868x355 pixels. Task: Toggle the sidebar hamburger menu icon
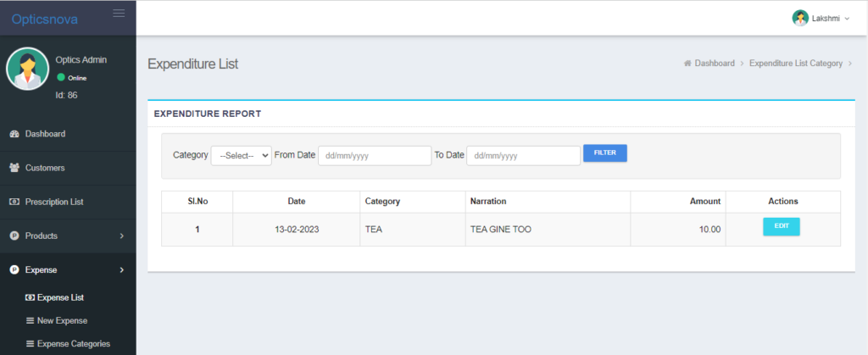(x=119, y=14)
